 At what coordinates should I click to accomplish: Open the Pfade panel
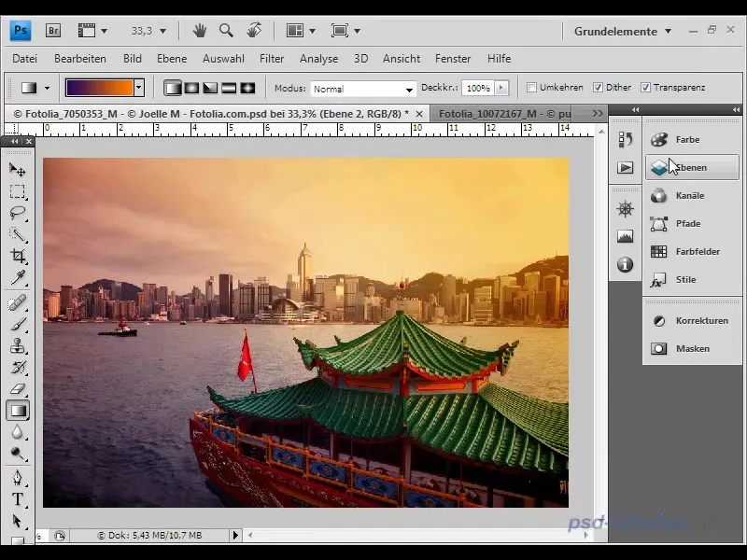click(692, 223)
